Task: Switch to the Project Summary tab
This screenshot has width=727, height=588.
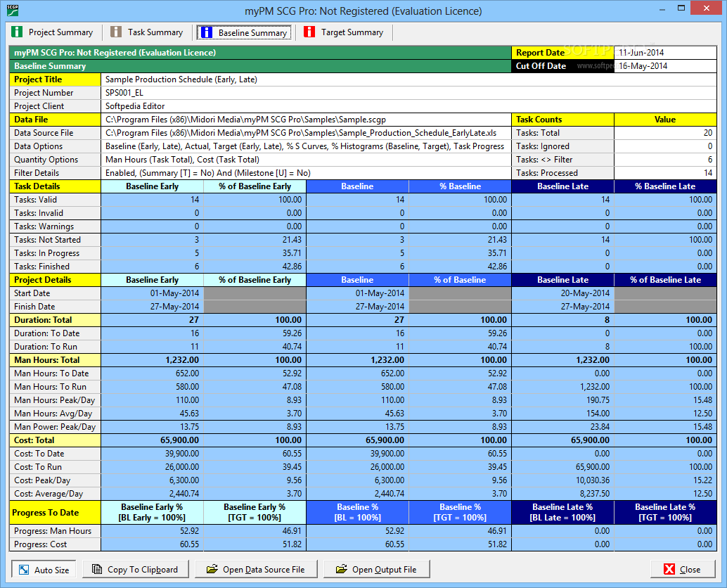Action: 53,32
